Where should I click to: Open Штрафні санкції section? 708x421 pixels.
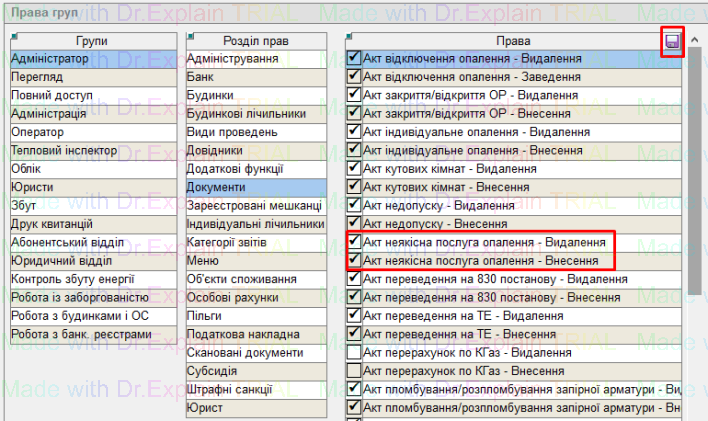coord(255,389)
